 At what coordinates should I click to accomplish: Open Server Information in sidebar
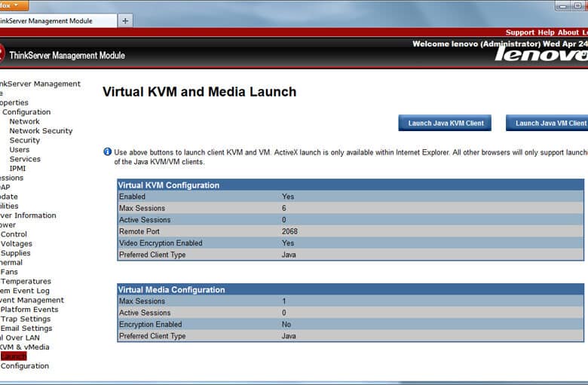point(28,215)
